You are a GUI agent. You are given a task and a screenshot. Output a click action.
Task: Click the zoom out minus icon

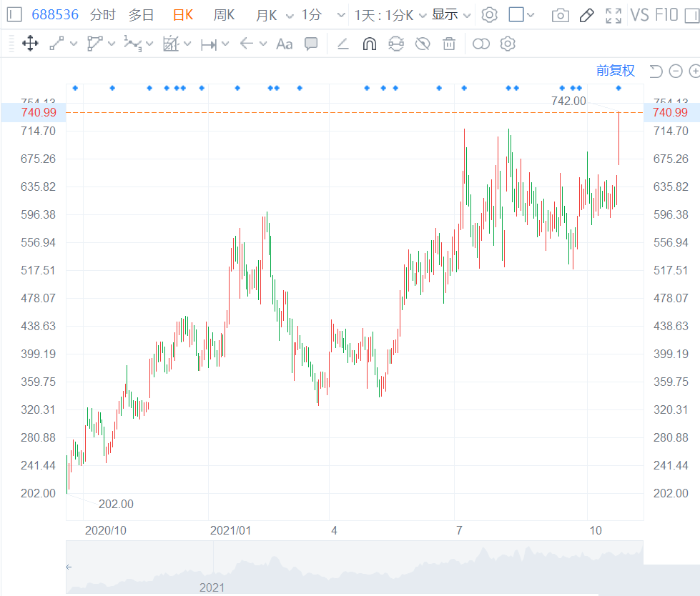676,70
